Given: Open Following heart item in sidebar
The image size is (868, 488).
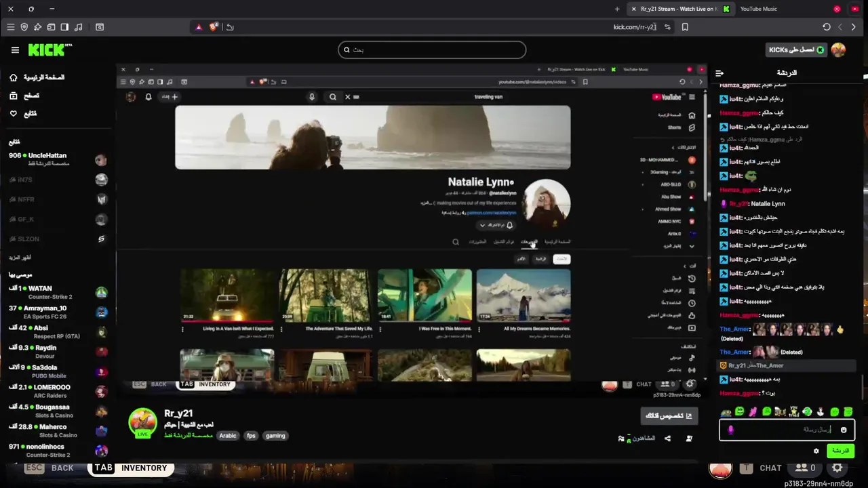Looking at the screenshot, I should pyautogui.click(x=22, y=113).
